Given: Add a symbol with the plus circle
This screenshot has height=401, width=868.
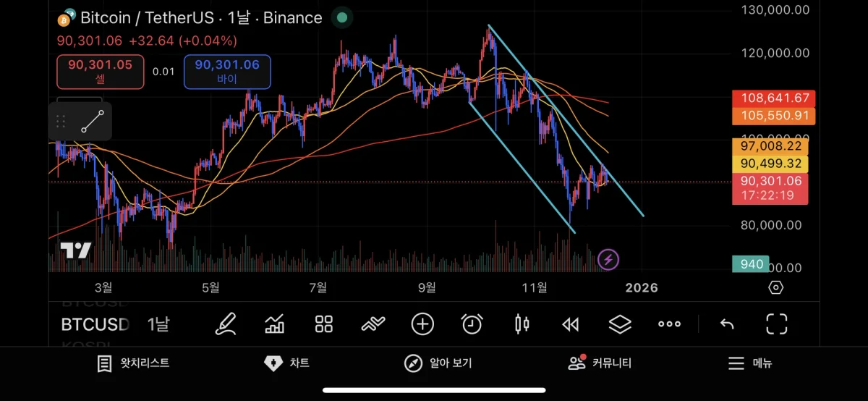Looking at the screenshot, I should point(422,324).
